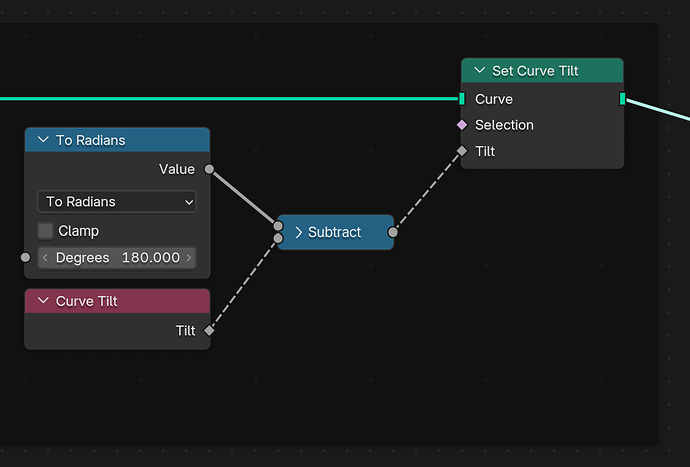
Task: Expand the Subtract node
Action: click(299, 232)
